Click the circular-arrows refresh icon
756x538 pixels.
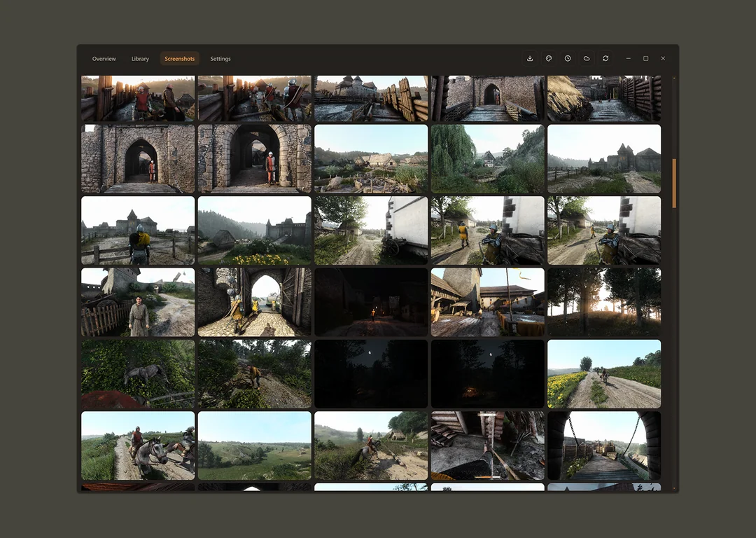point(605,58)
